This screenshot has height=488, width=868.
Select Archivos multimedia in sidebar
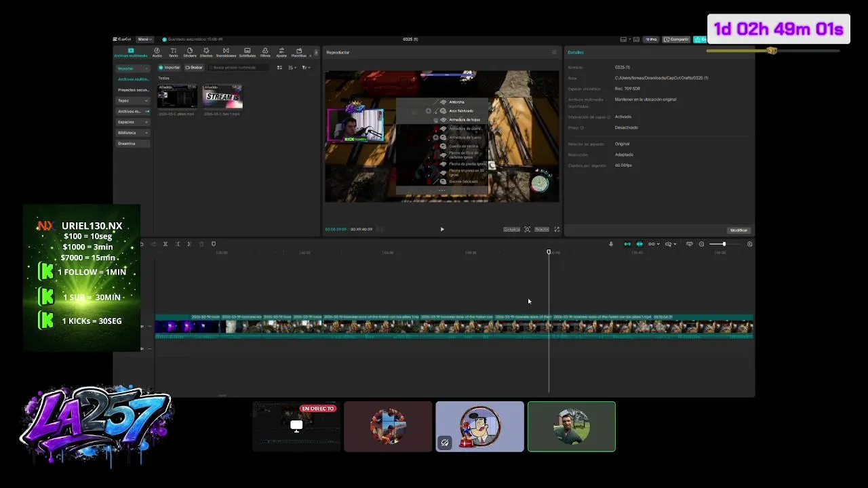click(x=133, y=79)
